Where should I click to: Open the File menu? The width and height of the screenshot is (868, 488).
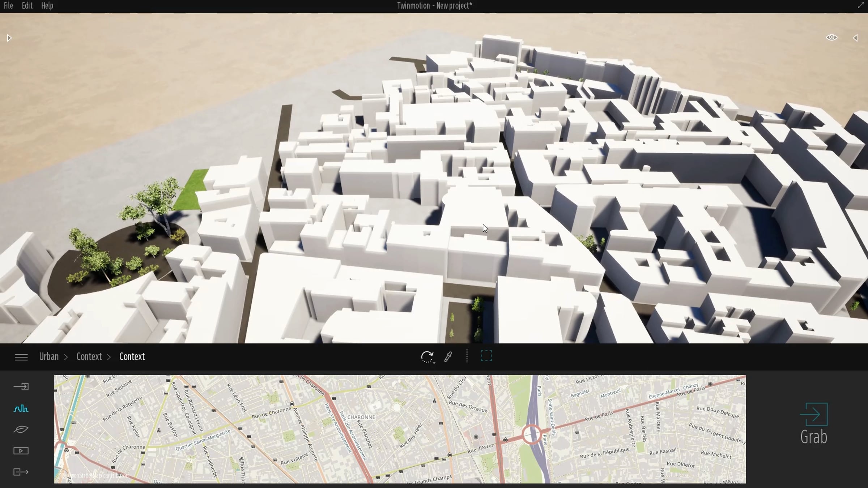coord(8,6)
